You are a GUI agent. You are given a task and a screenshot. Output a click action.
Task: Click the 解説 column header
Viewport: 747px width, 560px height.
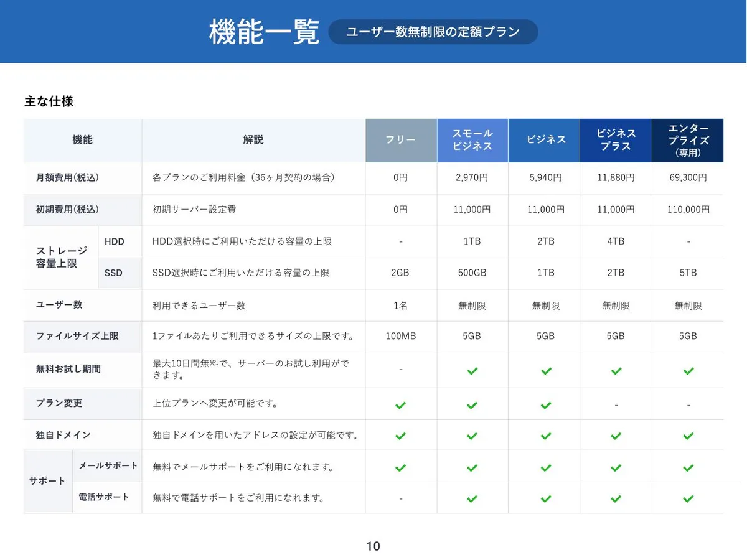253,140
